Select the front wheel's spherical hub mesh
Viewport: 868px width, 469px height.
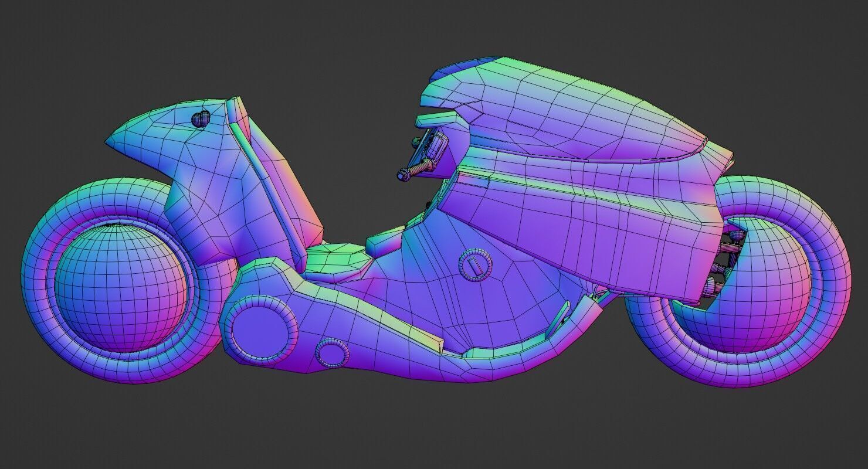click(x=121, y=288)
